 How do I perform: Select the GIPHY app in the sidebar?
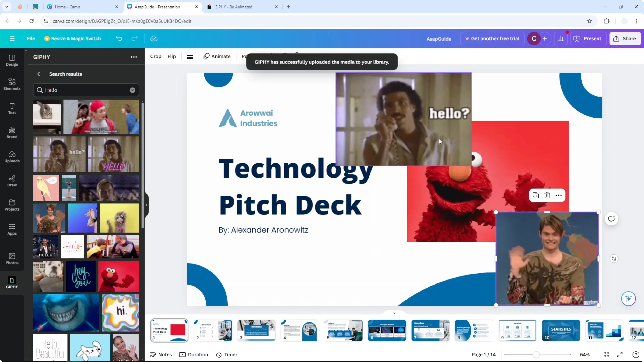12,283
